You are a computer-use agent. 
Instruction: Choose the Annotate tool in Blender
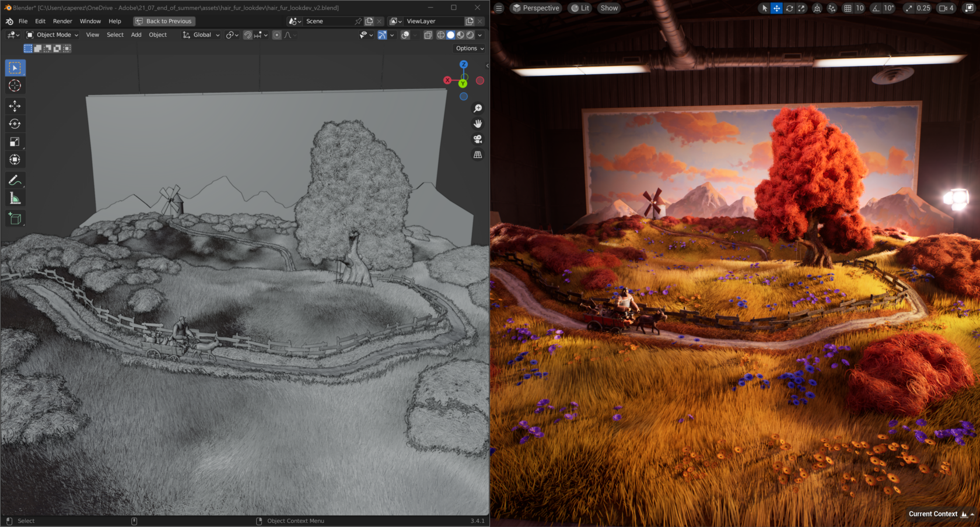[x=15, y=180]
